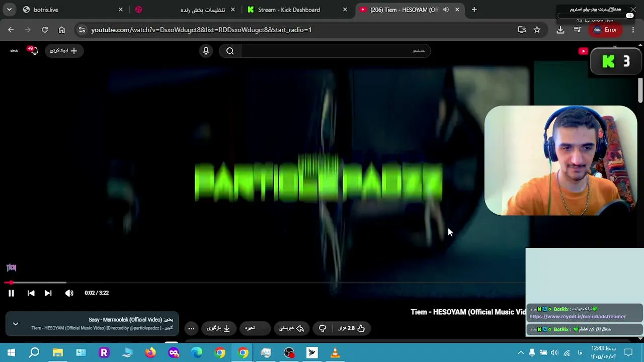This screenshot has width=644, height=362.
Task: Switch to the تنظیمات پخش زنده tab
Action: pos(185,10)
